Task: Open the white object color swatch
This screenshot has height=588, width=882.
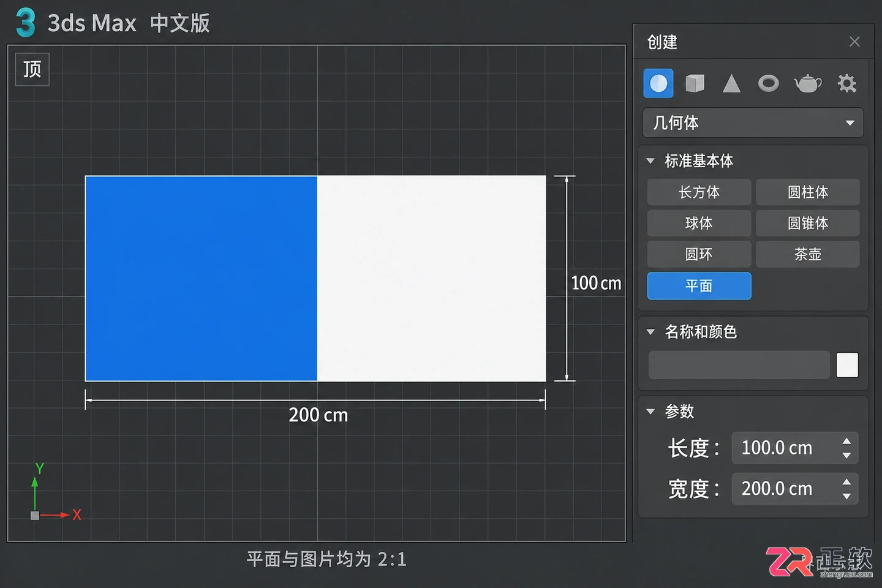Action: [x=847, y=365]
